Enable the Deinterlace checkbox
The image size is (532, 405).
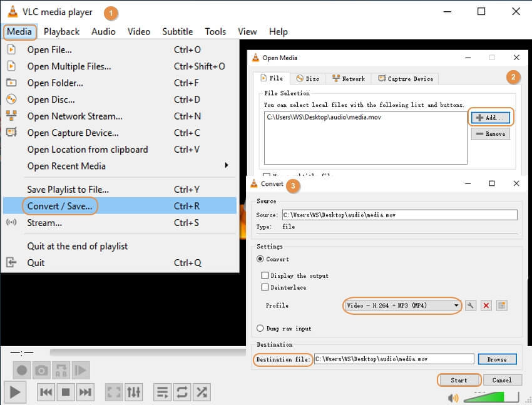265,287
